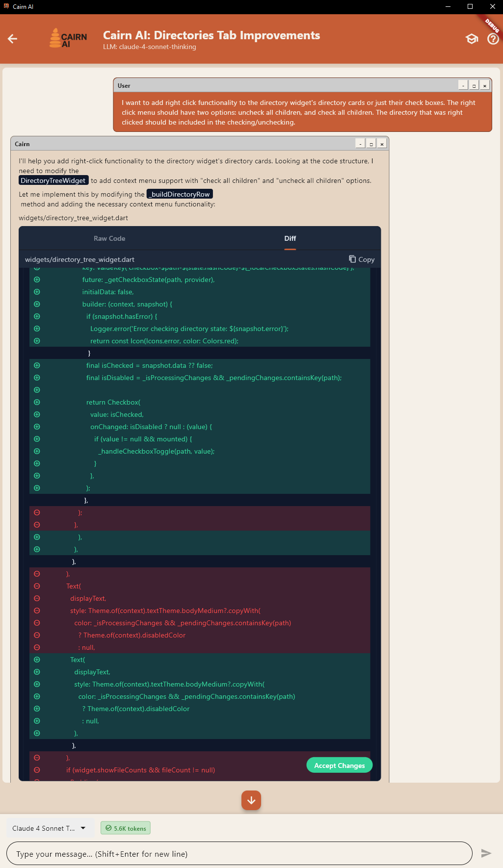This screenshot has width=503, height=868.
Task: Click the 'User' message header label
Action: point(124,85)
